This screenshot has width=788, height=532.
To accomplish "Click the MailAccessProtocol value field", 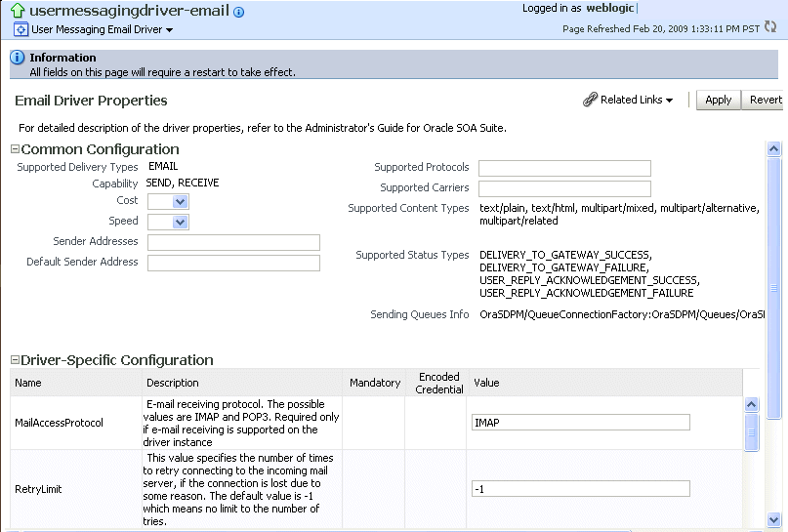I will [x=581, y=423].
